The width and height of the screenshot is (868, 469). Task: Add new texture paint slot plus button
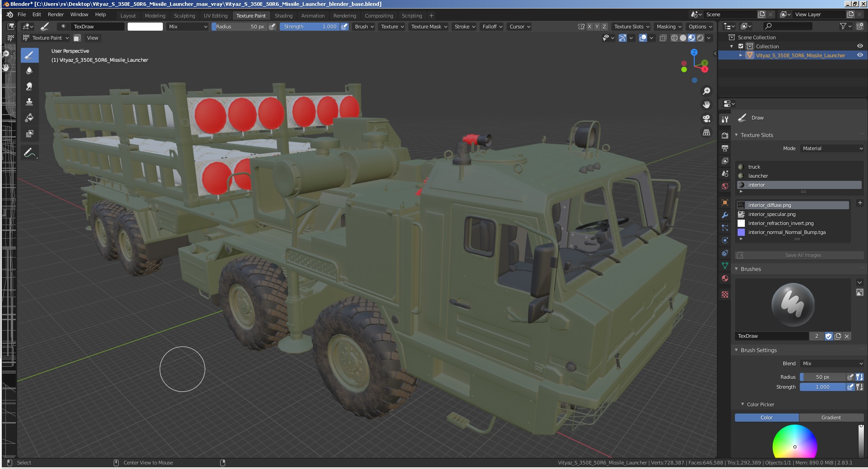click(860, 203)
